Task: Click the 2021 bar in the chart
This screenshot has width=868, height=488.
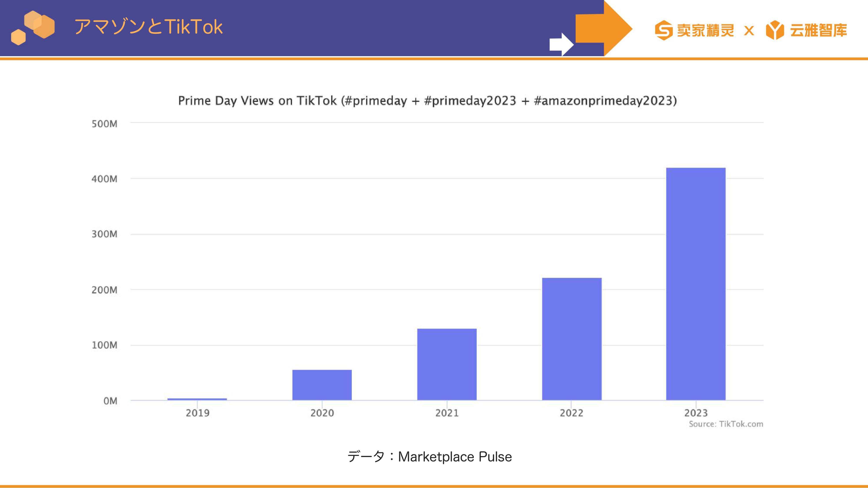Action: 447,364
